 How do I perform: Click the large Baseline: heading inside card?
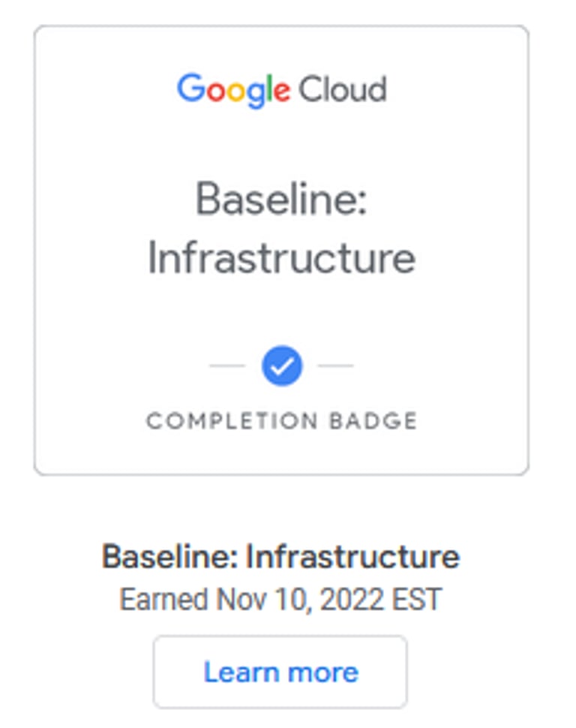[x=281, y=200]
